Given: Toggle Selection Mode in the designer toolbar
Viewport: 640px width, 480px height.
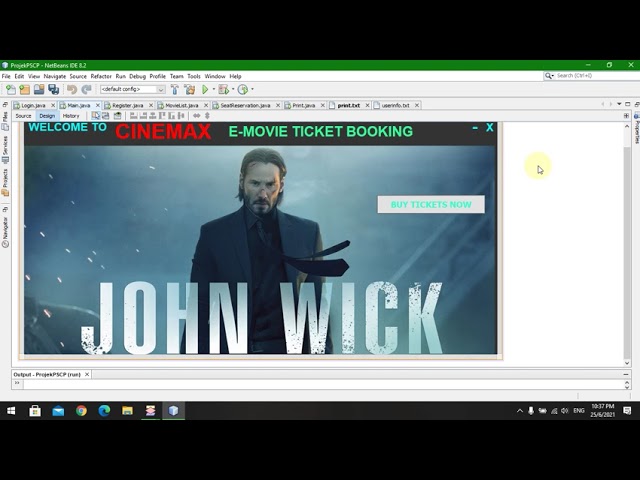Looking at the screenshot, I should coord(96,116).
